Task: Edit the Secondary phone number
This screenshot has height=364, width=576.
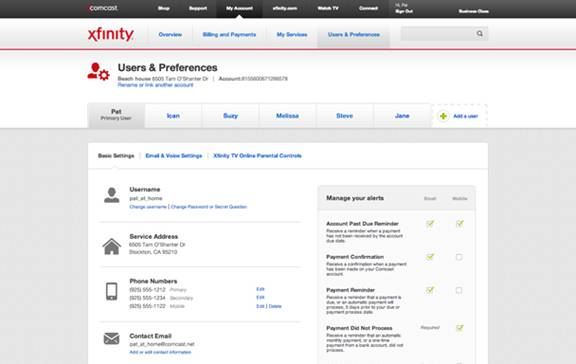Action: (x=260, y=297)
